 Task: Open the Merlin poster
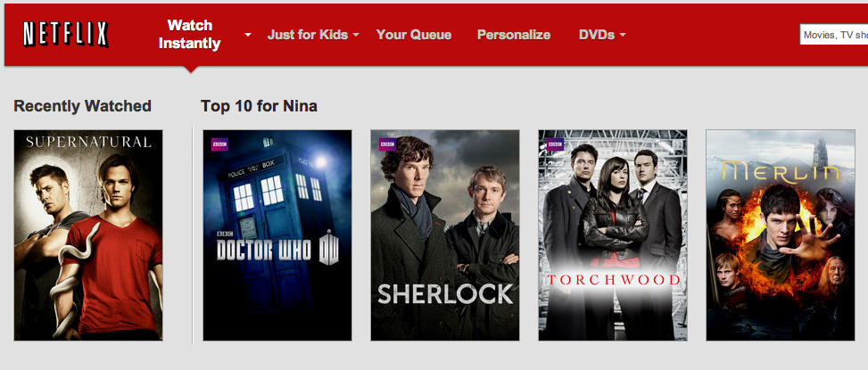pos(781,235)
